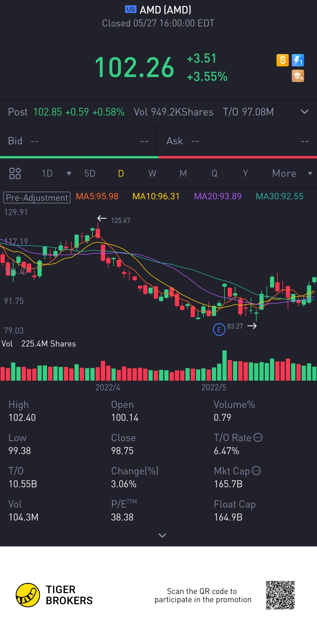Viewport: 317px width, 644px height.
Task: Tap the Ask quote panel
Action: 237,141
